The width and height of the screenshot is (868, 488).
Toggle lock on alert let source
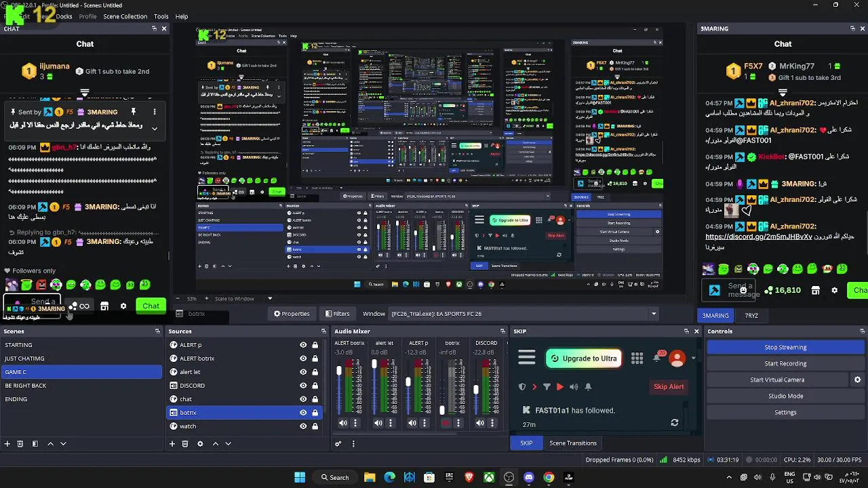[x=315, y=372]
